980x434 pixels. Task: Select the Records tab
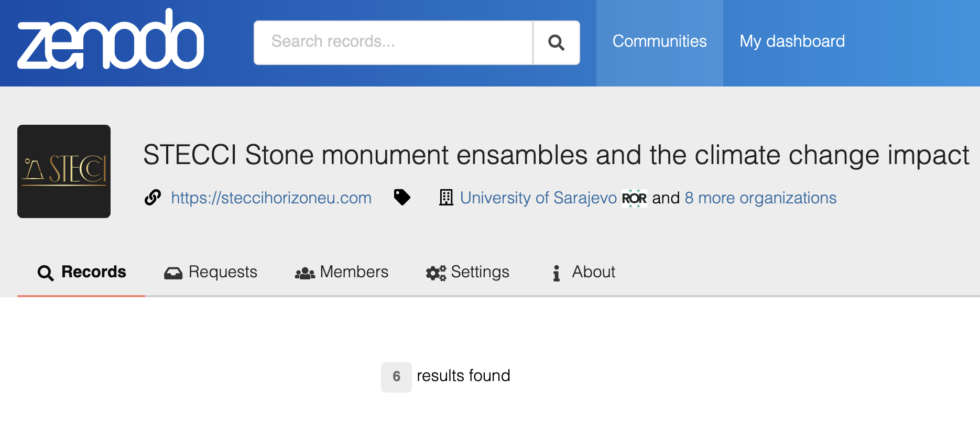pos(81,272)
